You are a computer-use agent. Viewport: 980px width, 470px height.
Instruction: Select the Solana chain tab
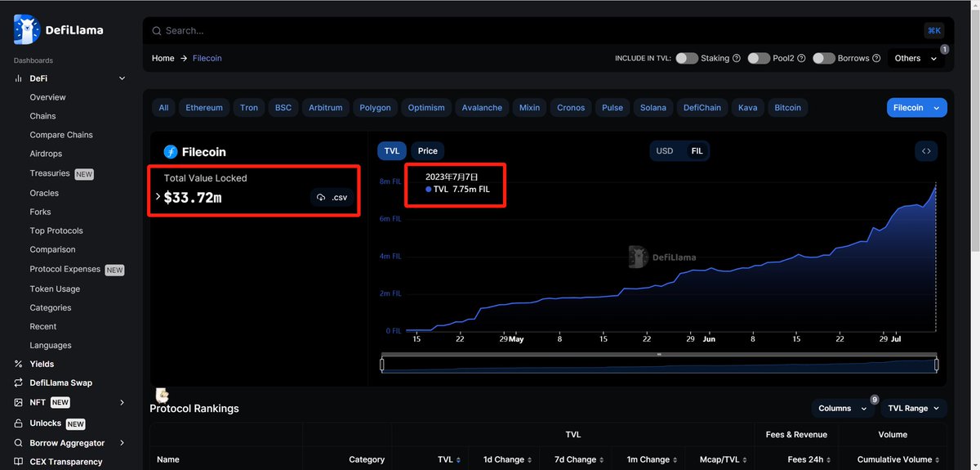(x=653, y=108)
